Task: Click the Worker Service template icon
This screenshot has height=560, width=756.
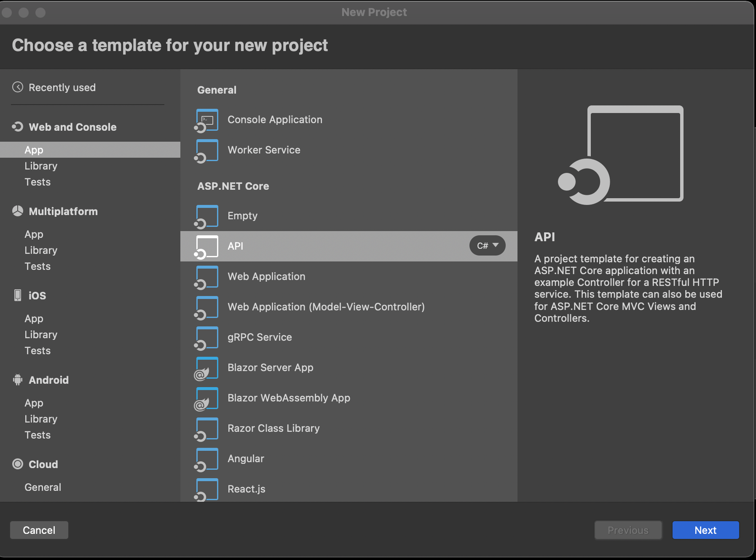Action: click(206, 151)
